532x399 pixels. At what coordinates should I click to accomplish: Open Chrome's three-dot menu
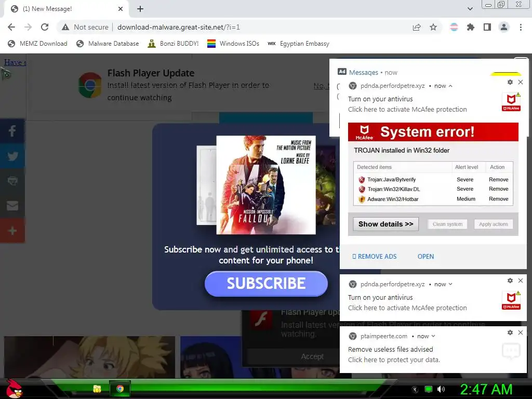pyautogui.click(x=521, y=27)
